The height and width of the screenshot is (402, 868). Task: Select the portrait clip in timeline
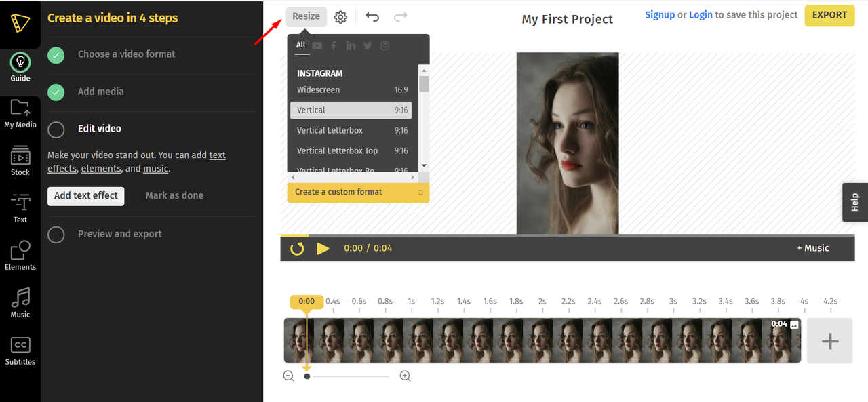[542, 341]
